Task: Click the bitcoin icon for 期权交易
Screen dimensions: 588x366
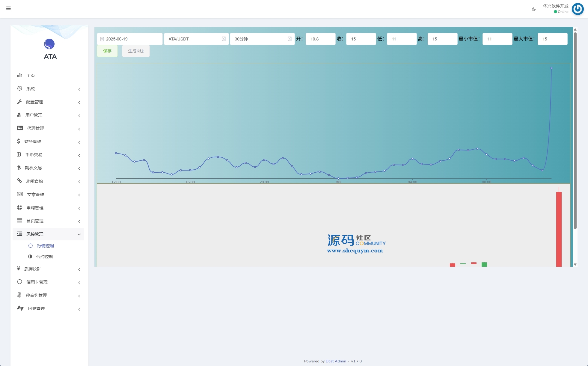Action: (19, 168)
